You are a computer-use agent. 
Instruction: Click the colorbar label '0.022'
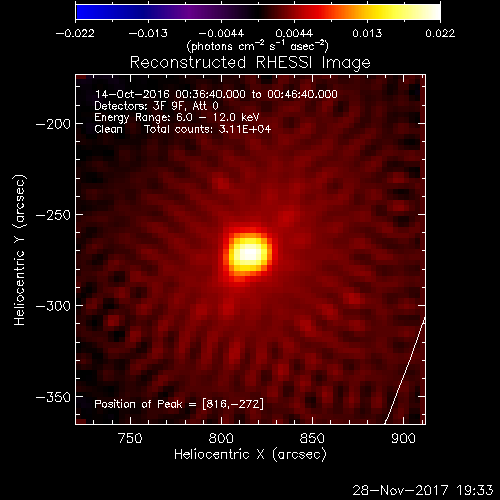point(440,33)
